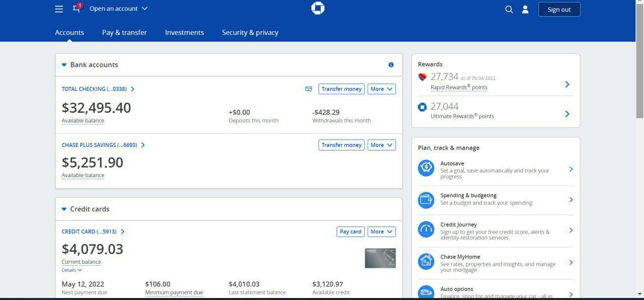The image size is (644, 300).
Task: Click the scrollbar down arrow
Action: pyautogui.click(x=639, y=294)
